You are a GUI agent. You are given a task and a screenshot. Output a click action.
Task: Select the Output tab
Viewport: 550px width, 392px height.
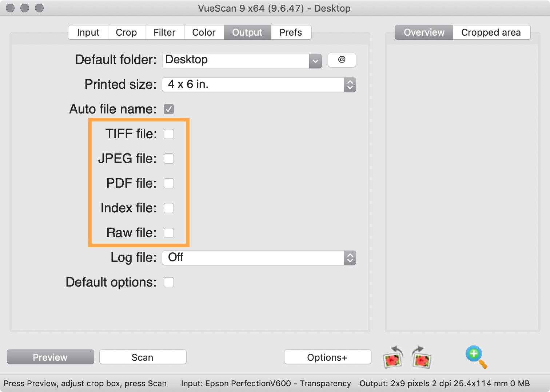tap(247, 32)
